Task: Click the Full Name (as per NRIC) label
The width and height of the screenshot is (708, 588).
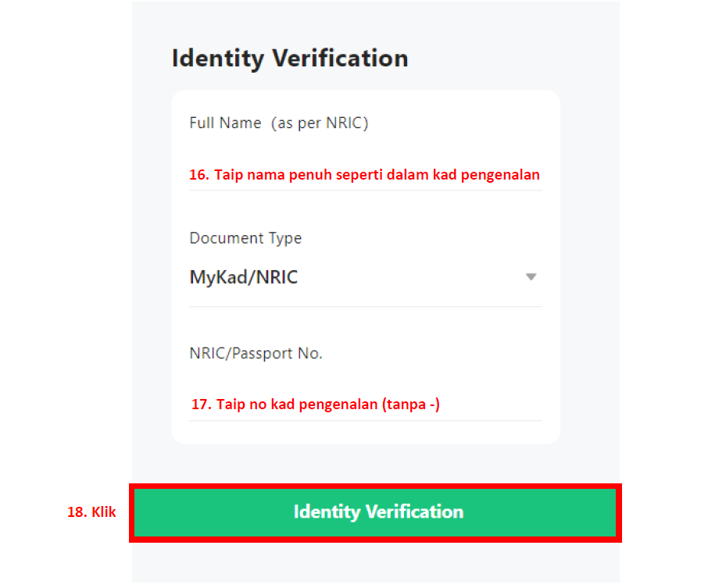Action: point(279,123)
